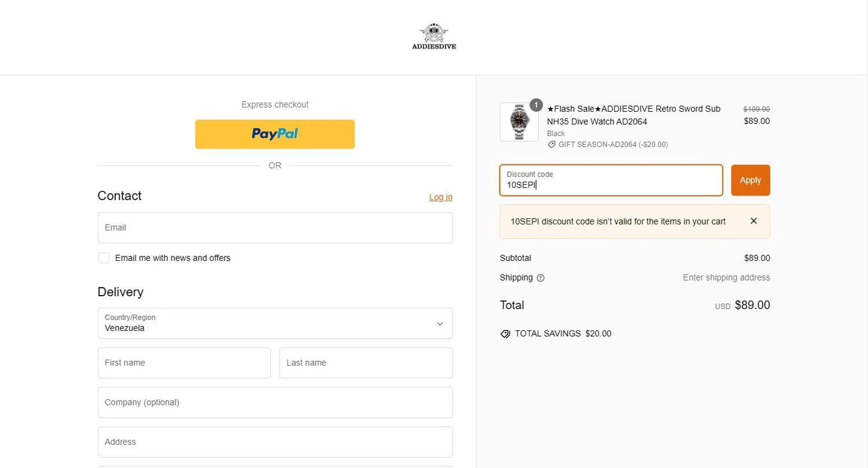
Task: Click the Delivery section heading
Action: pos(120,292)
